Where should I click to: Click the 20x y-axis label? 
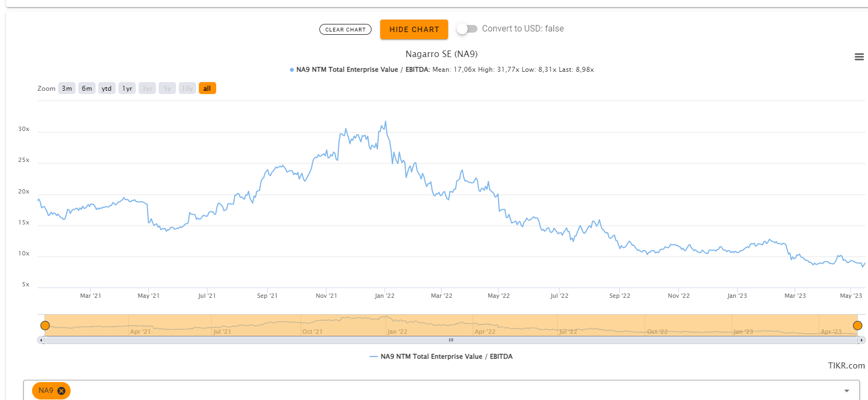(24, 192)
